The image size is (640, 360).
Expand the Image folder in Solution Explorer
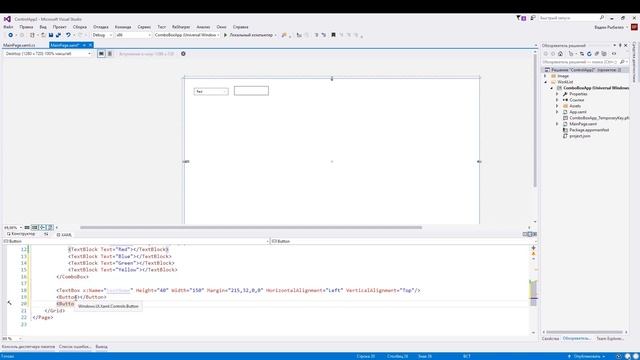pos(545,76)
